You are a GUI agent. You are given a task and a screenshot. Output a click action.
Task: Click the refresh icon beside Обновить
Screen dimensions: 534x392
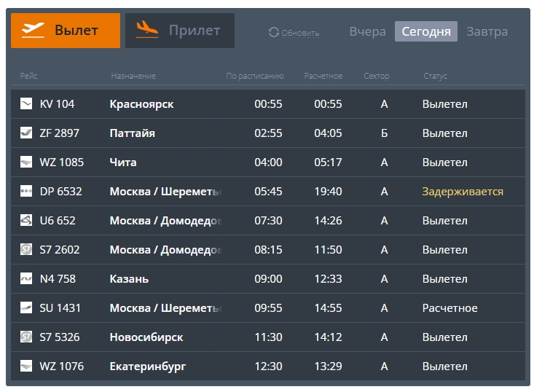(274, 32)
